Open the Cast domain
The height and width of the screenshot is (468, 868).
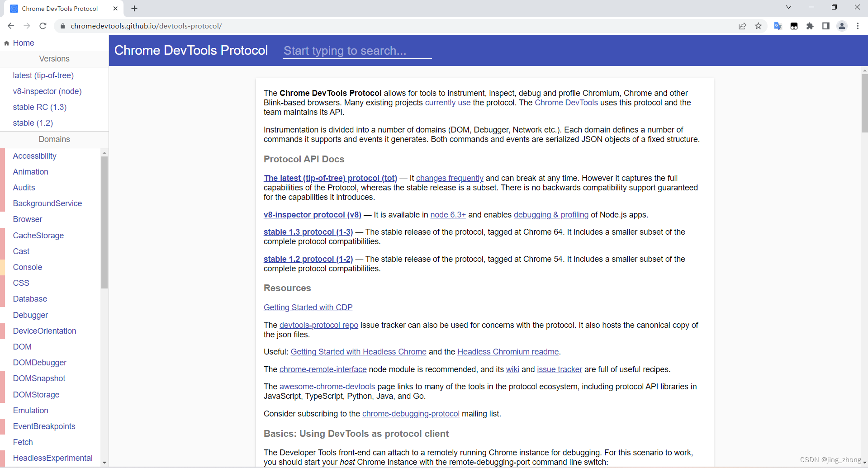(21, 251)
